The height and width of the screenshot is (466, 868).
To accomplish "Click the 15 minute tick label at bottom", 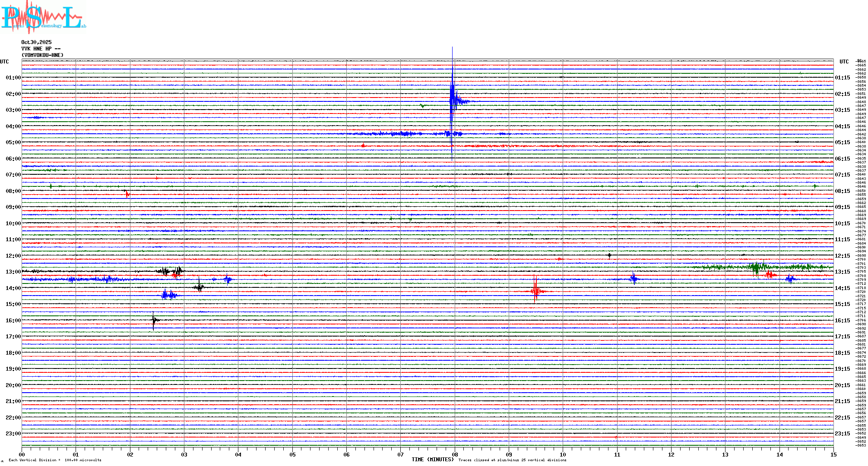I will (x=833, y=454).
